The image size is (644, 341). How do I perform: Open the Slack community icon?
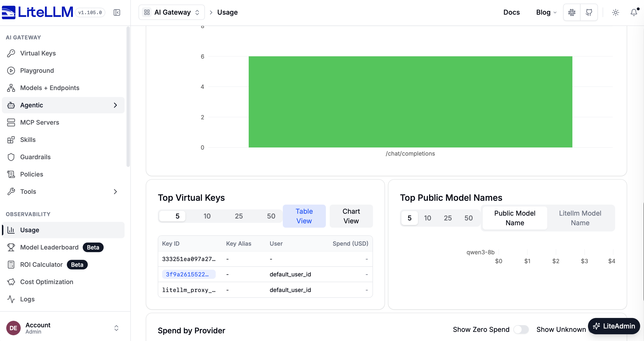point(572,12)
